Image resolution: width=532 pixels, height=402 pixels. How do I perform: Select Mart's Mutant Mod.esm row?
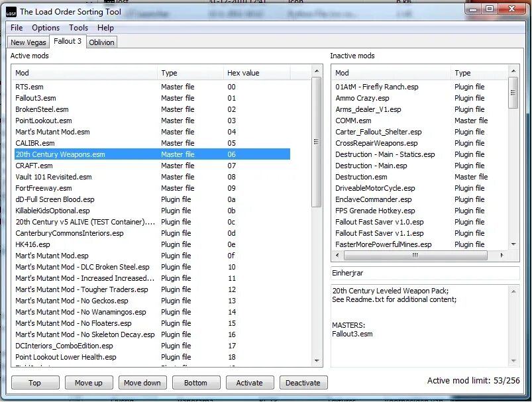pos(152,132)
